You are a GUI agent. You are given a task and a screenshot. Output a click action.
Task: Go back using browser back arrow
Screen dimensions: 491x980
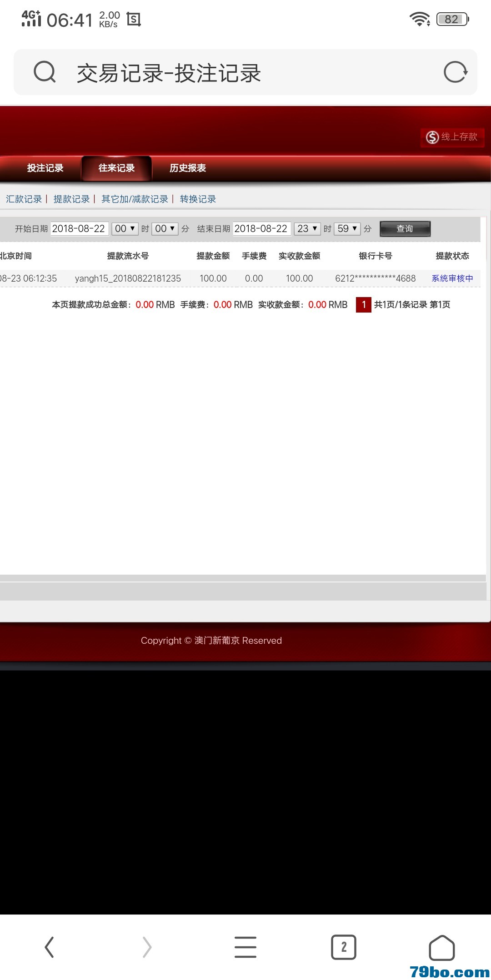click(49, 947)
